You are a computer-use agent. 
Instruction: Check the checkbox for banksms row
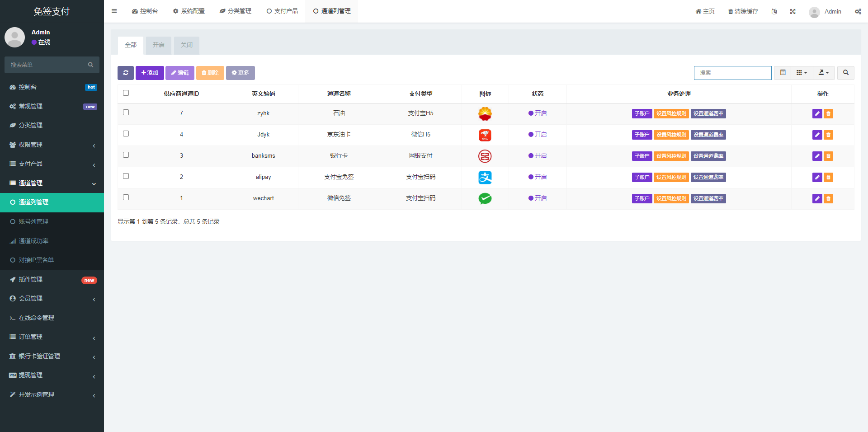tap(126, 155)
